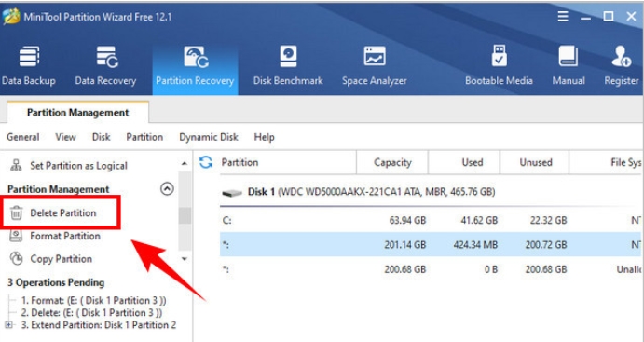Open the General menu
Viewport: 644px width, 342px height.
23,137
